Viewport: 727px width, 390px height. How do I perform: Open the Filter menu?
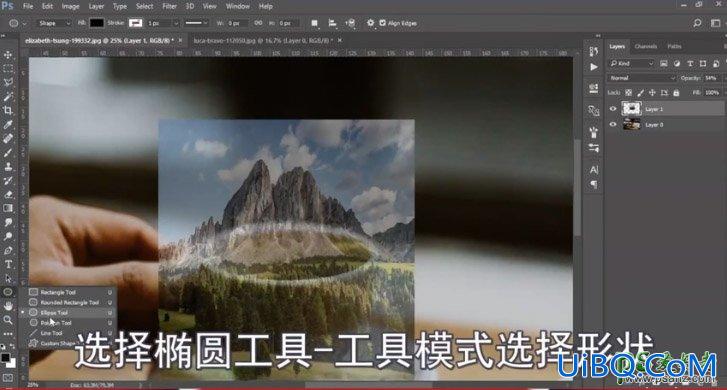[x=169, y=6]
